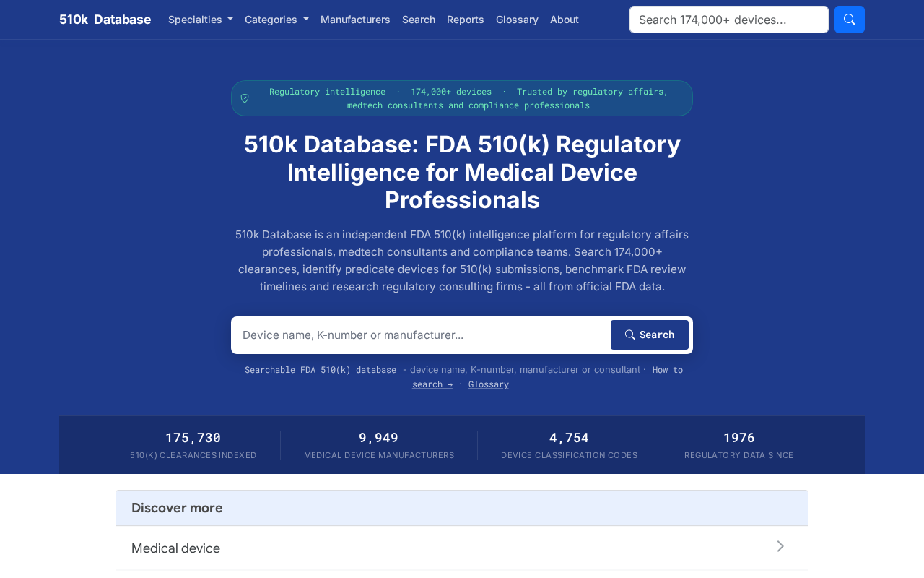Click the blue search magnifier button in navbar
The image size is (924, 578).
(850, 20)
